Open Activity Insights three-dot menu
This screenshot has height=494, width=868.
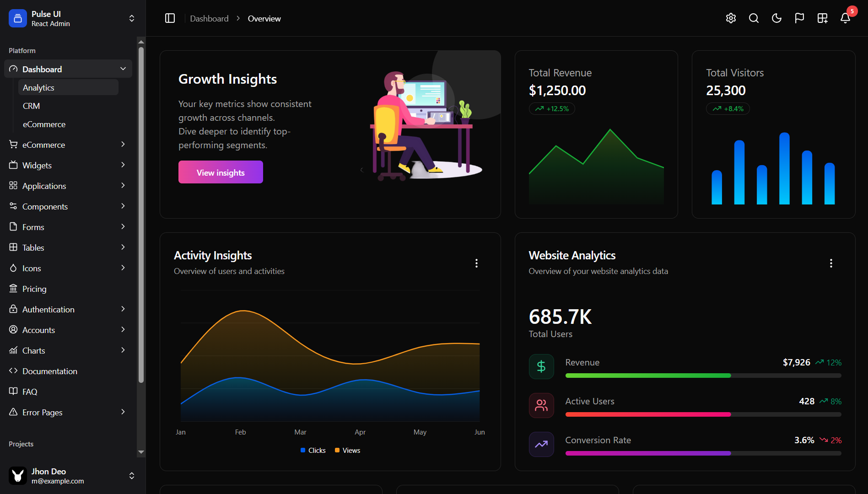coord(476,263)
